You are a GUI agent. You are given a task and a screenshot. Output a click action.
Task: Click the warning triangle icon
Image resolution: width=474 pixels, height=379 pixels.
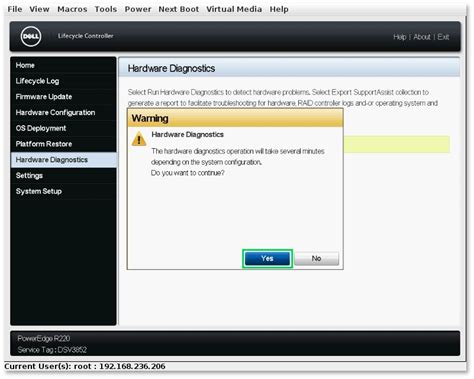click(139, 139)
